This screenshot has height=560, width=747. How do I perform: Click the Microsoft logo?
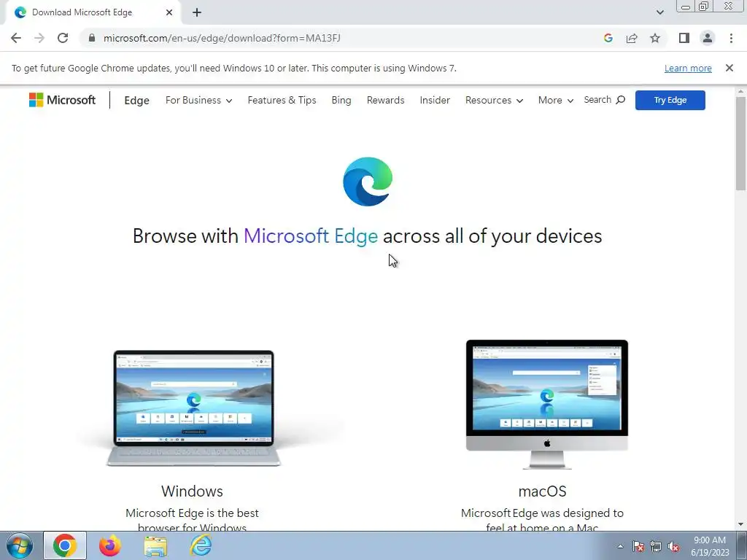click(x=63, y=100)
